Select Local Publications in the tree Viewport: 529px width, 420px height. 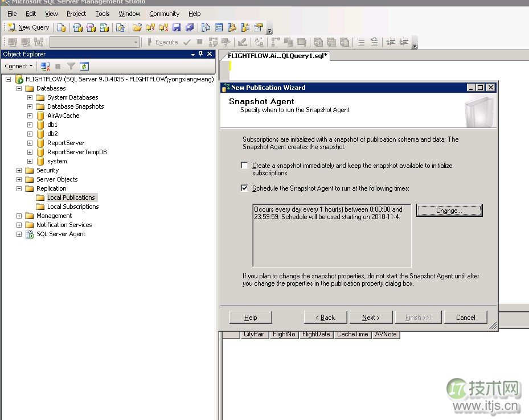(x=71, y=197)
